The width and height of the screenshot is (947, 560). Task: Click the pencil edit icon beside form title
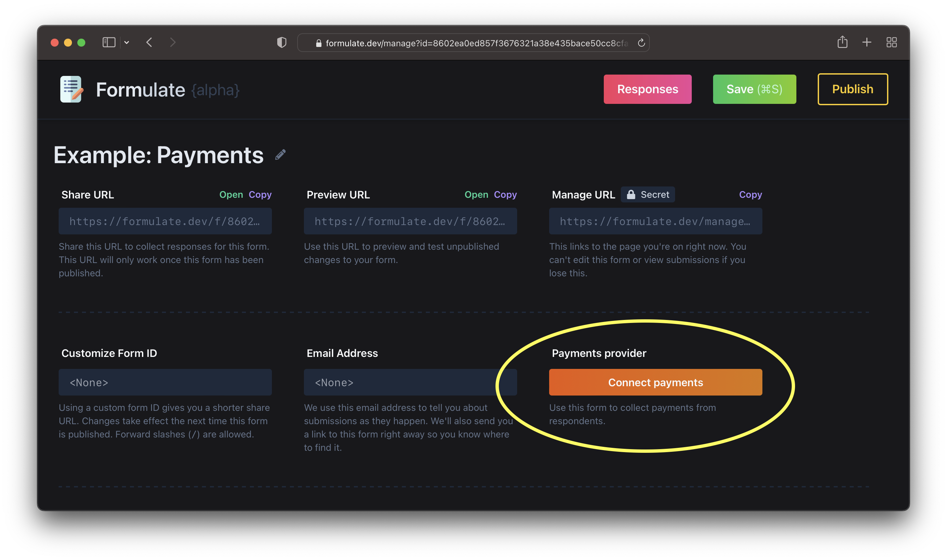coord(280,155)
